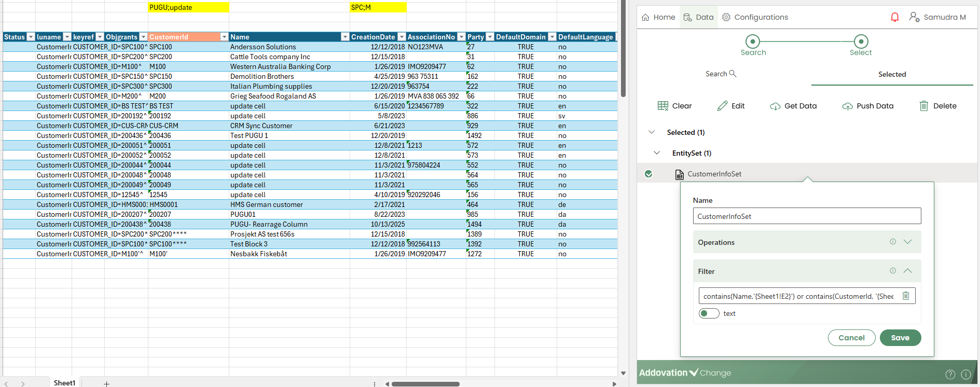
Task: Toggle the text switch under Filter
Action: tap(709, 313)
